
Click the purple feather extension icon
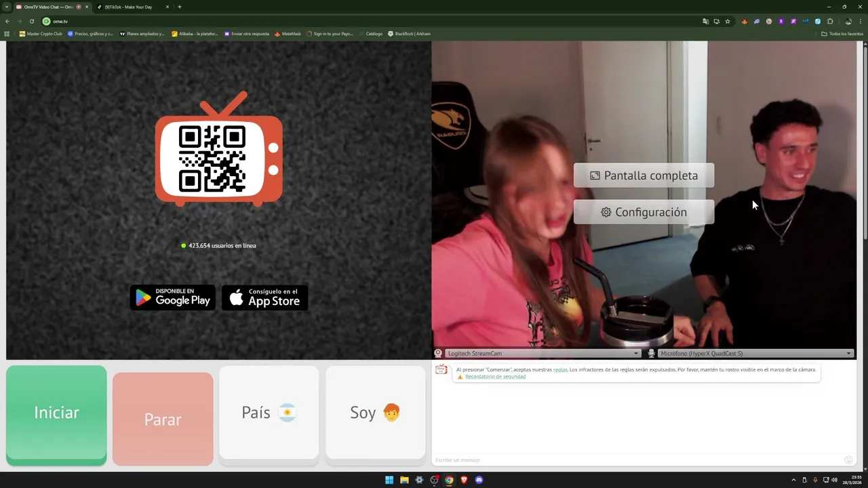pyautogui.click(x=757, y=21)
